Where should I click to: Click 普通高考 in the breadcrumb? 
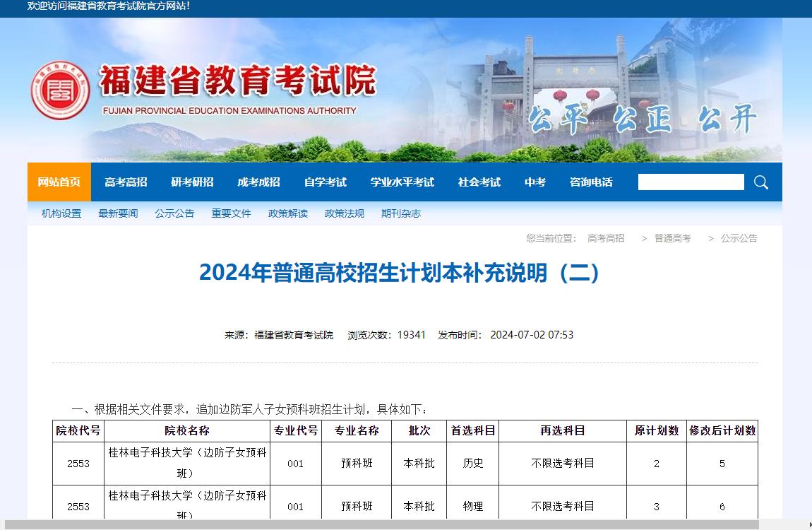click(x=672, y=239)
